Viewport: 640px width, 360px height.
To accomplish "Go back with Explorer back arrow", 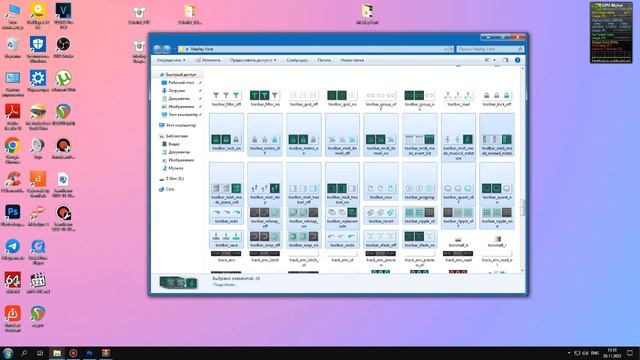I will tap(157, 49).
